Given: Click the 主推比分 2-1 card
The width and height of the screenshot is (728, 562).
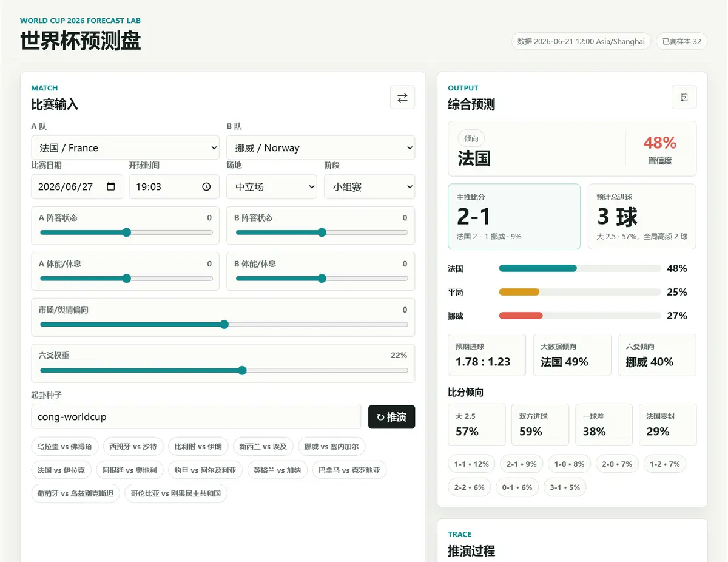Looking at the screenshot, I should (514, 217).
